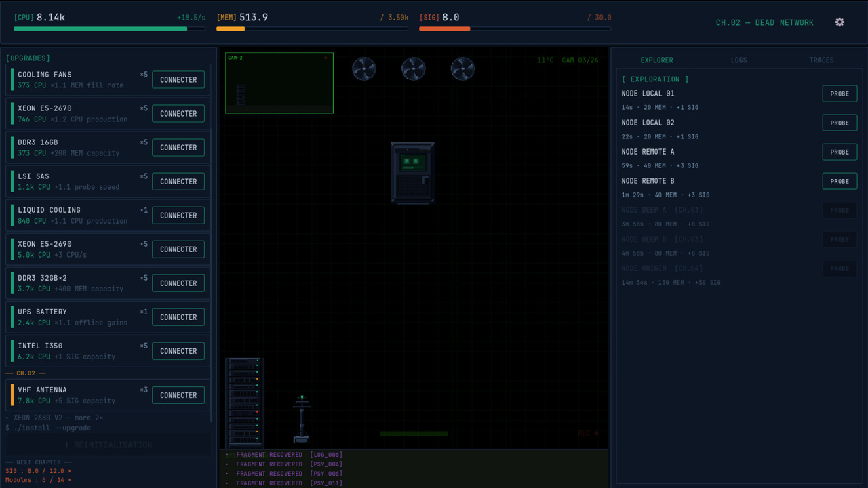Click the Node Origin locked entry
The image size is (868, 488).
[739, 275]
